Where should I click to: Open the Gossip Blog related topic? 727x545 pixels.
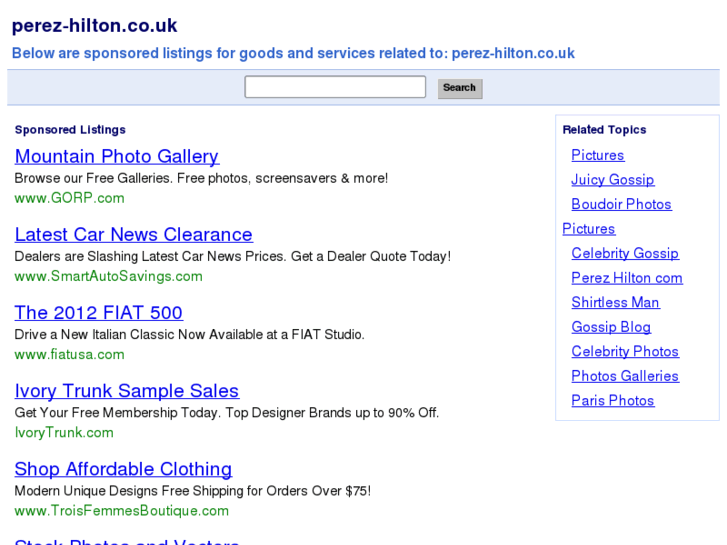611,327
